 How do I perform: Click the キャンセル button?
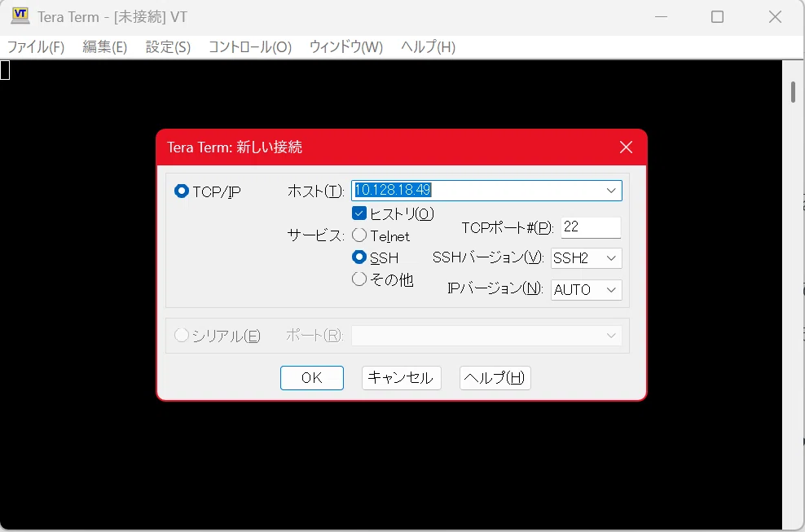point(401,378)
